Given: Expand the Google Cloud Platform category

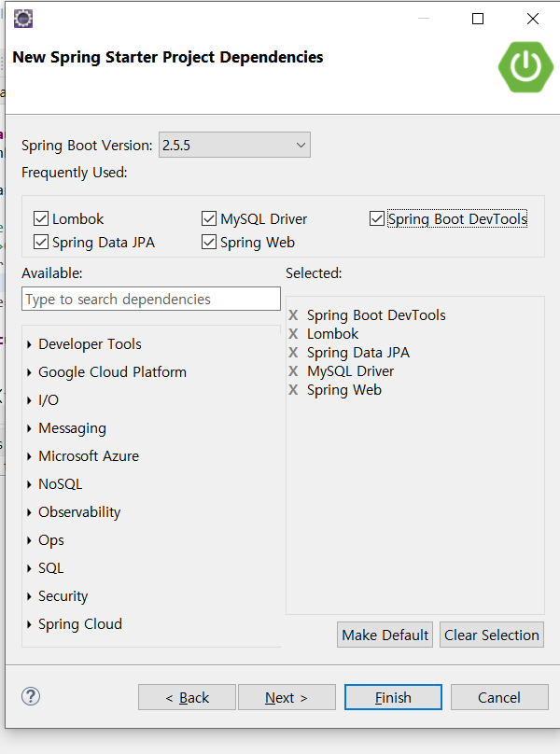Looking at the screenshot, I should [x=29, y=372].
